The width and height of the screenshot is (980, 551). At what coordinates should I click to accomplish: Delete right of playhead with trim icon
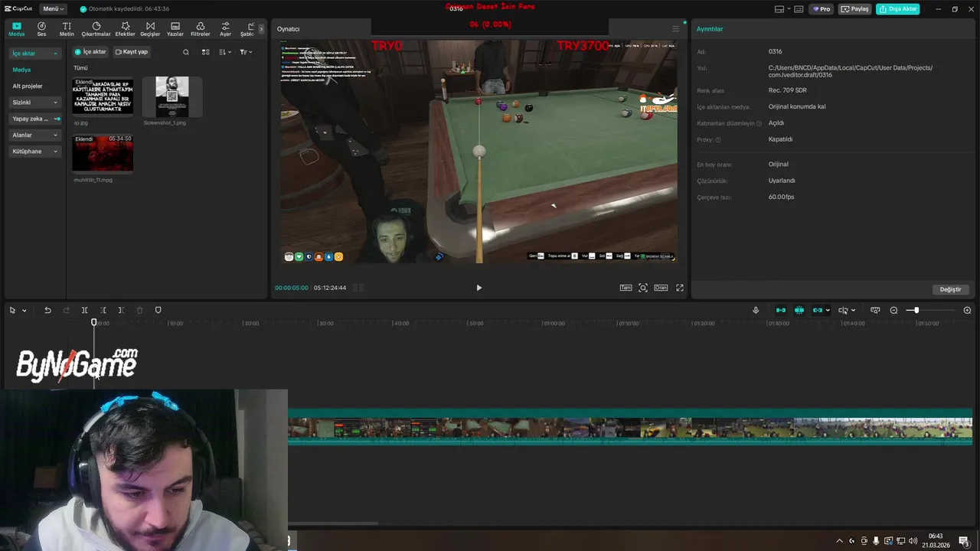point(121,310)
